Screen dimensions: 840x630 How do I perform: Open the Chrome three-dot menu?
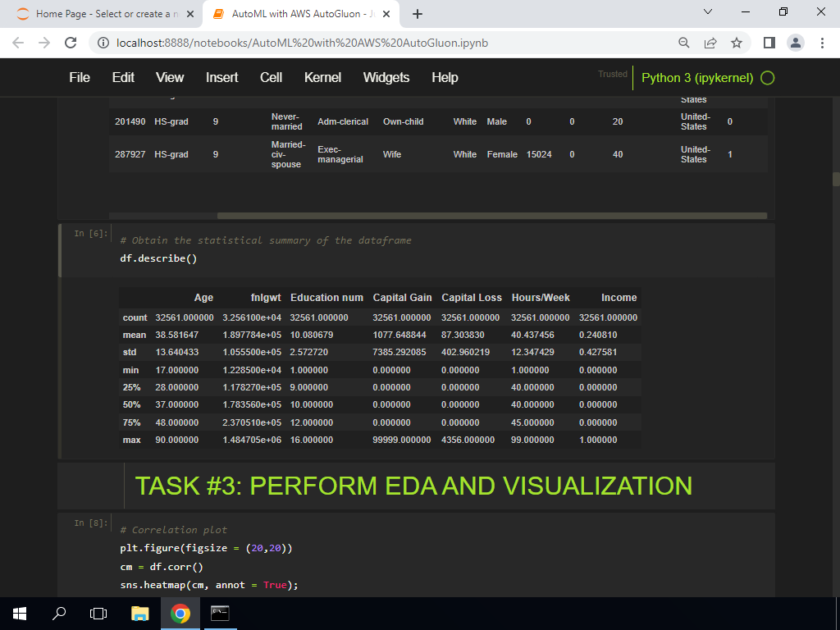tap(822, 43)
